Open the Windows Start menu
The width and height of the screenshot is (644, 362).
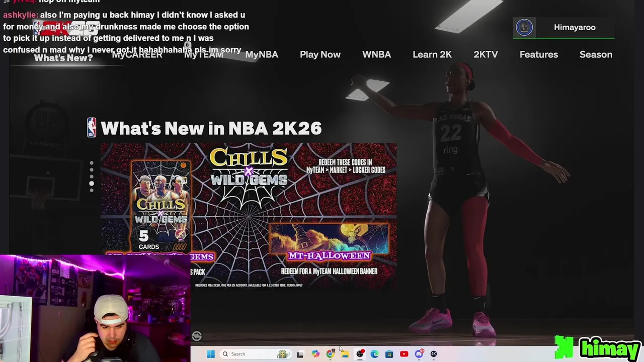211,354
